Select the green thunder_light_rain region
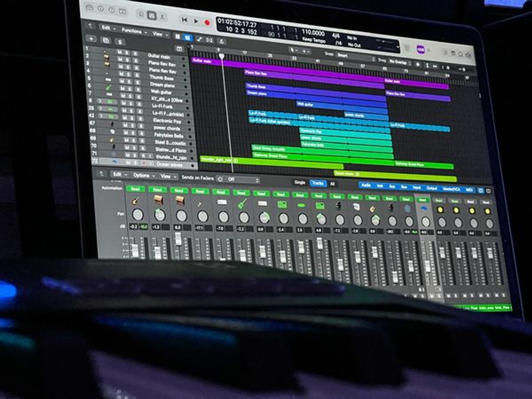Viewport: 532px width, 399px height. pyautogui.click(x=271, y=161)
